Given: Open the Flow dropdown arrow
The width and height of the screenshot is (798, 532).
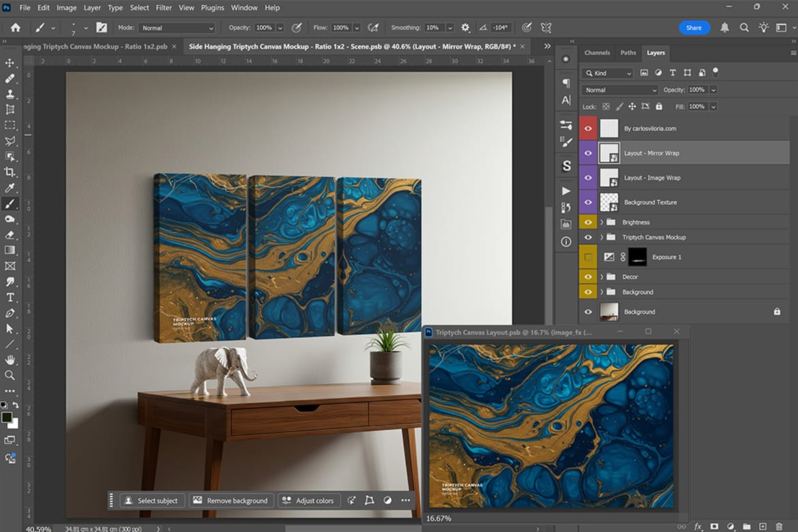Looking at the screenshot, I should (357, 28).
